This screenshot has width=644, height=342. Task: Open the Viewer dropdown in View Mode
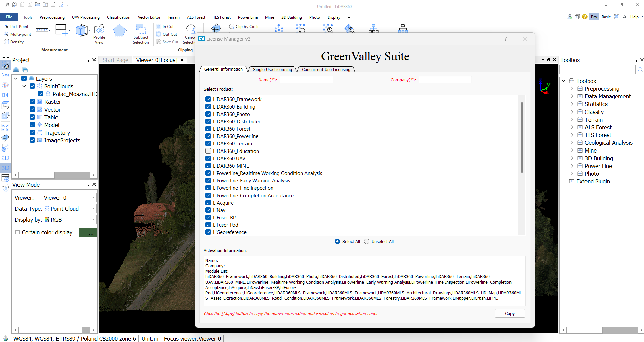coord(69,198)
